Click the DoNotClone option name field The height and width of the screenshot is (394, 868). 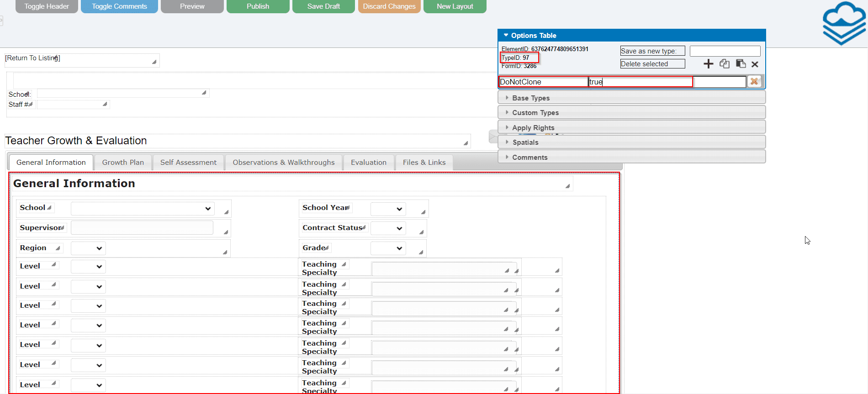click(543, 82)
